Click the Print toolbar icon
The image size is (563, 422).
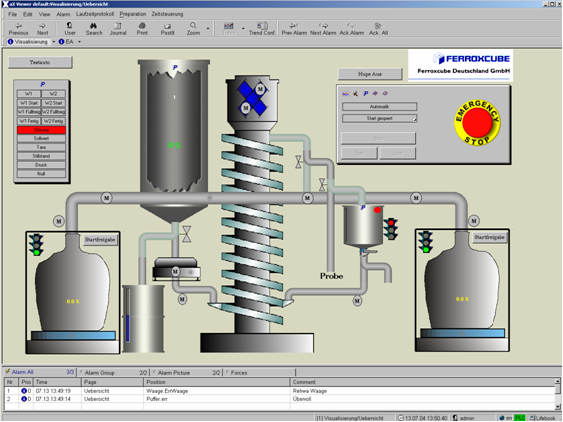(x=142, y=25)
